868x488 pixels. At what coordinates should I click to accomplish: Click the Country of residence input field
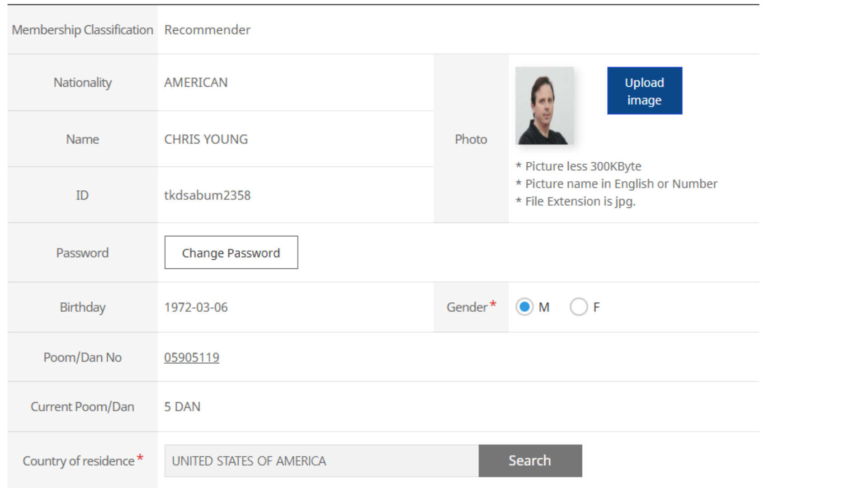click(321, 460)
